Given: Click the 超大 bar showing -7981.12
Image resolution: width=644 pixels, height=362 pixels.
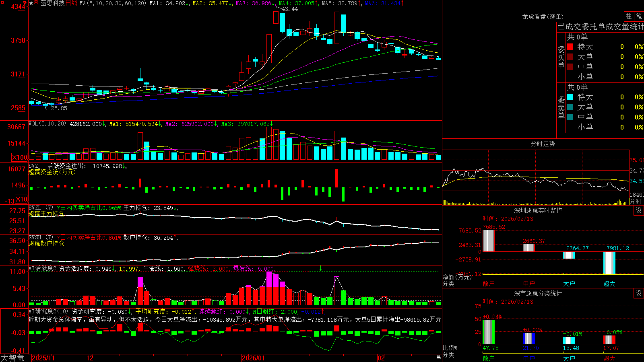Looking at the screenshot, I should pos(609,263).
